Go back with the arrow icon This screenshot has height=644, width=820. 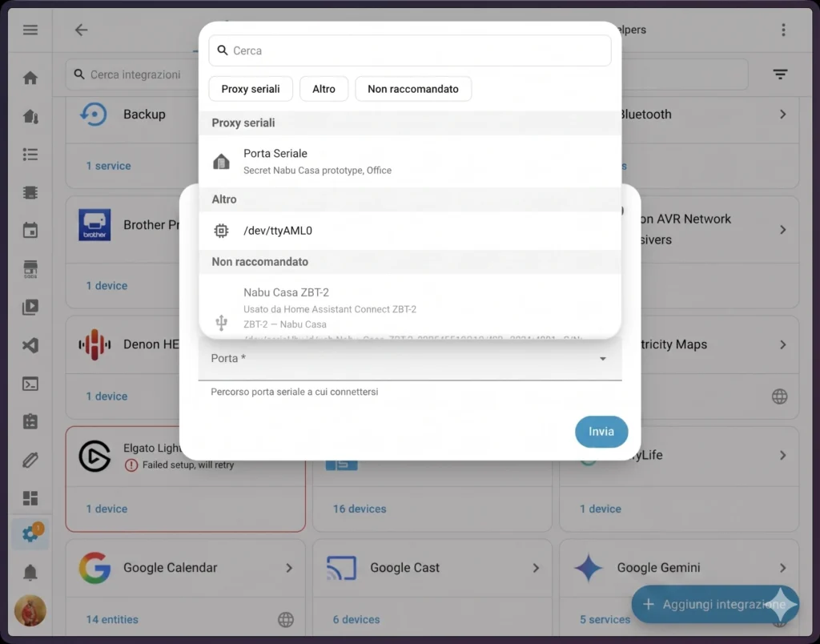point(81,30)
